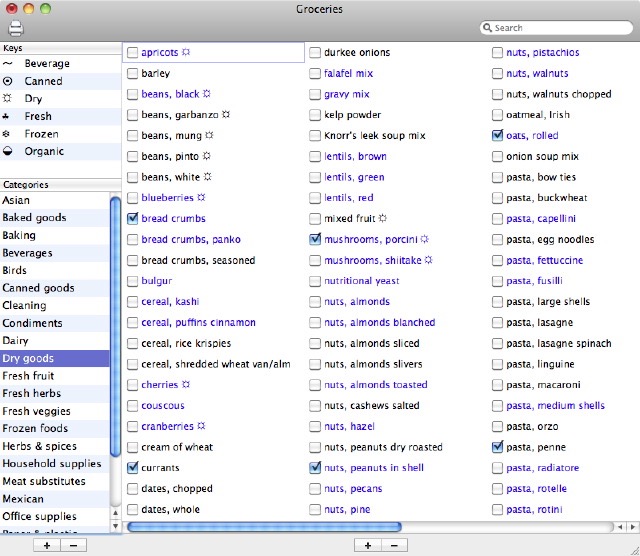The image size is (640, 556).
Task: Remove grocery item with the minus button
Action: [x=394, y=545]
